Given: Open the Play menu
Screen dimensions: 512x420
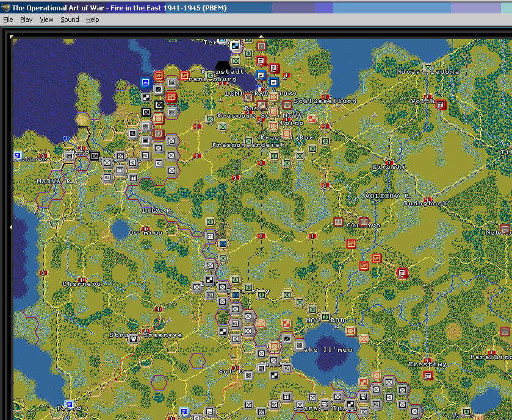Looking at the screenshot, I should point(26,20).
